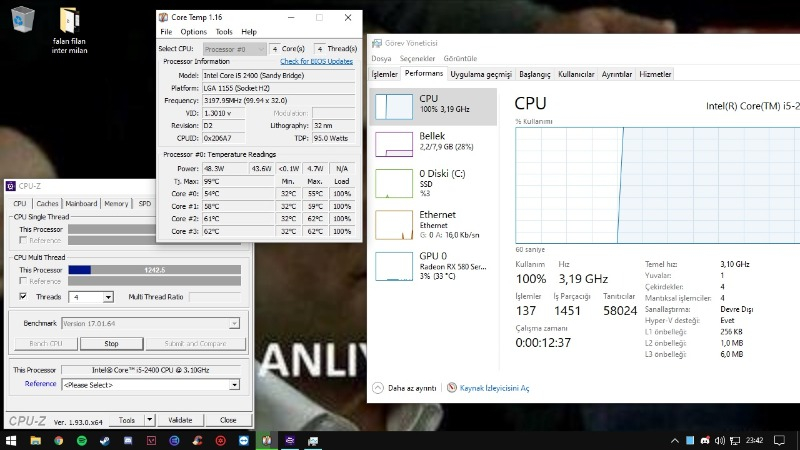Open the Dosya menu in Task Manager
The image size is (800, 450).
(381, 59)
